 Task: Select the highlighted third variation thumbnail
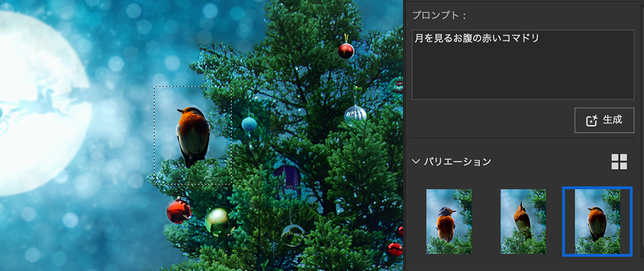pyautogui.click(x=597, y=221)
